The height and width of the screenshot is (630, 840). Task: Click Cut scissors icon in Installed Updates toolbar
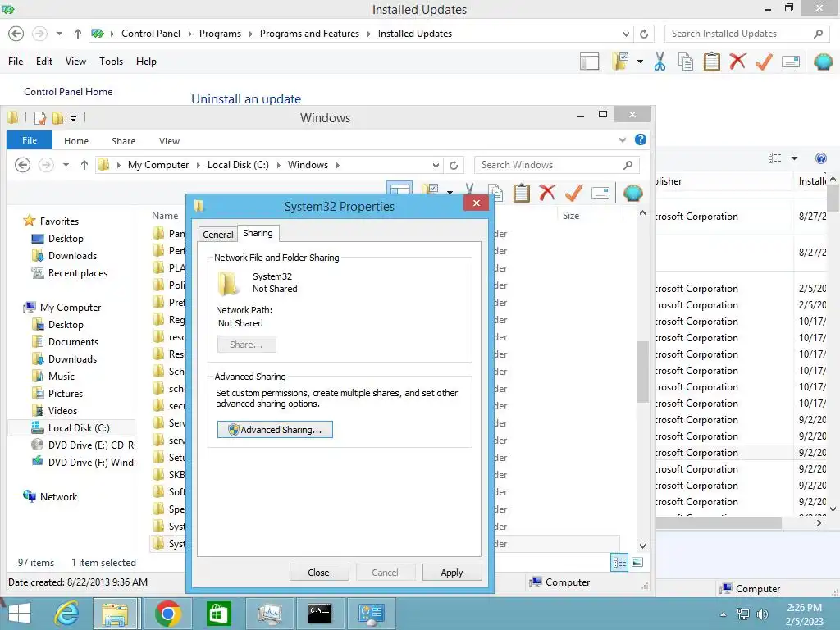click(x=660, y=62)
